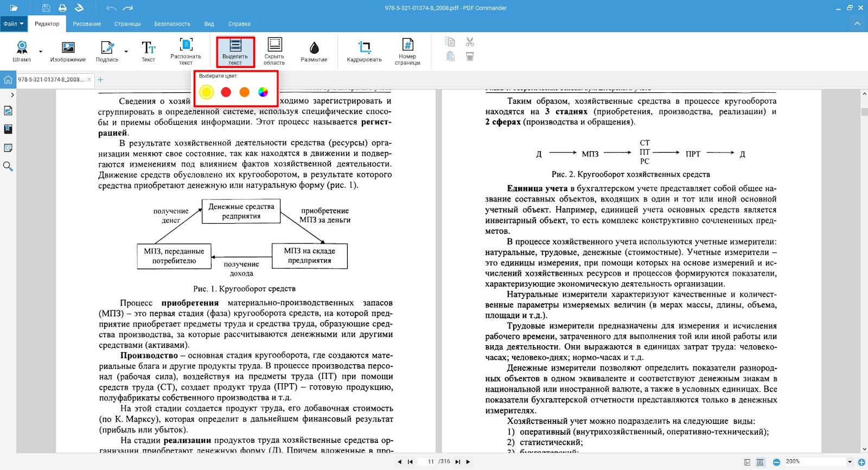Open the Справка tab
868x470 pixels.
tap(239, 24)
